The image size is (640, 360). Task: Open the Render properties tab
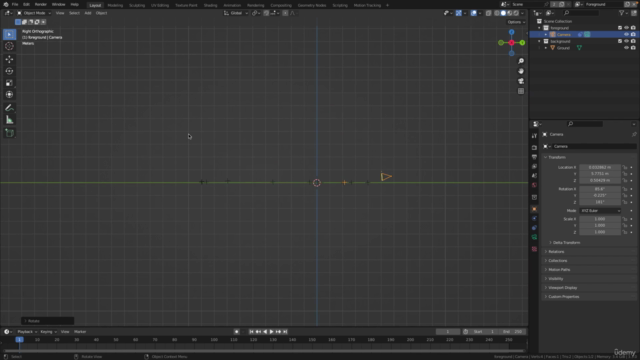(x=534, y=147)
